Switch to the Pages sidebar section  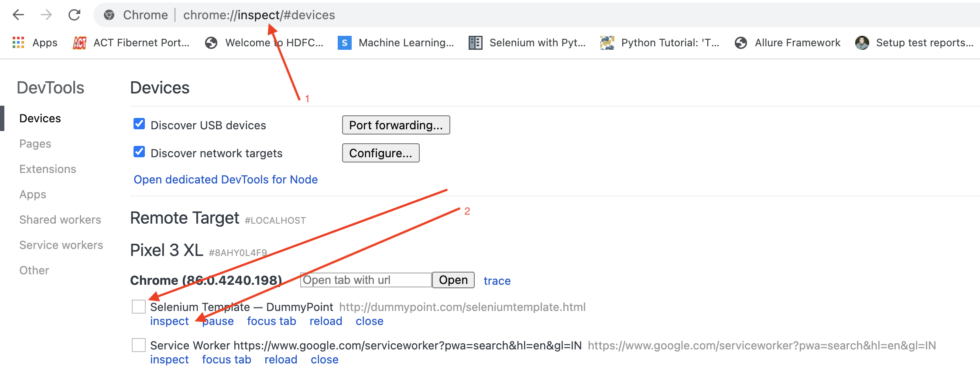[x=35, y=144]
